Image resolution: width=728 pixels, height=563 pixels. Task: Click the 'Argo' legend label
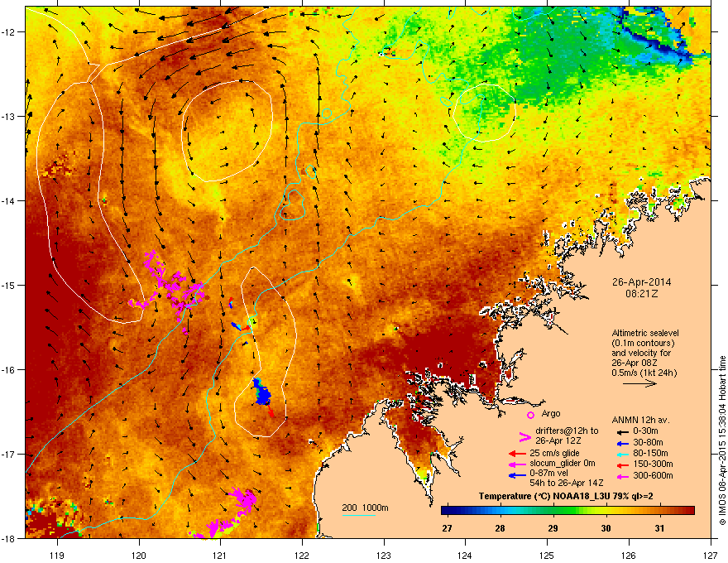tap(551, 413)
